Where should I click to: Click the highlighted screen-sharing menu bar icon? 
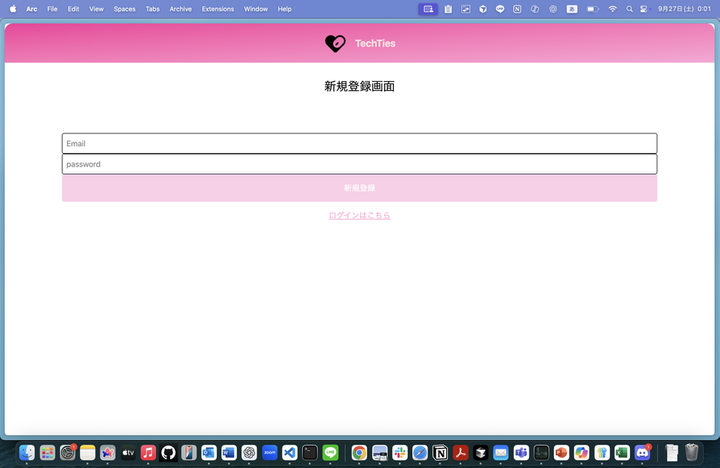[x=428, y=9]
